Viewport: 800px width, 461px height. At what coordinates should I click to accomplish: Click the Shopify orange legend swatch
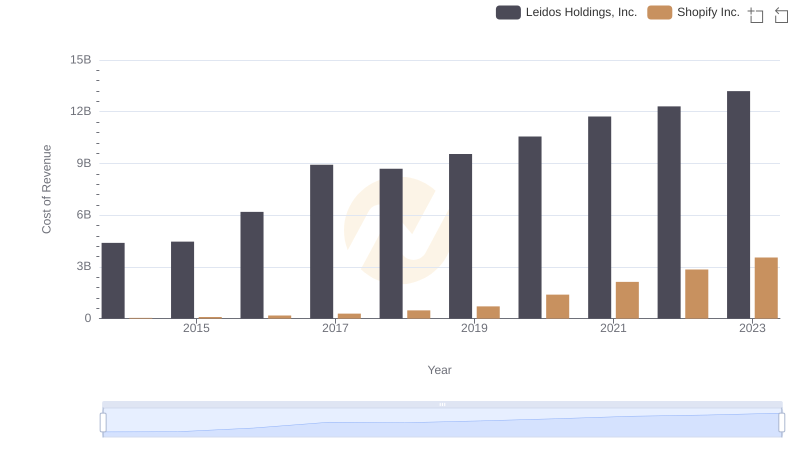660,12
